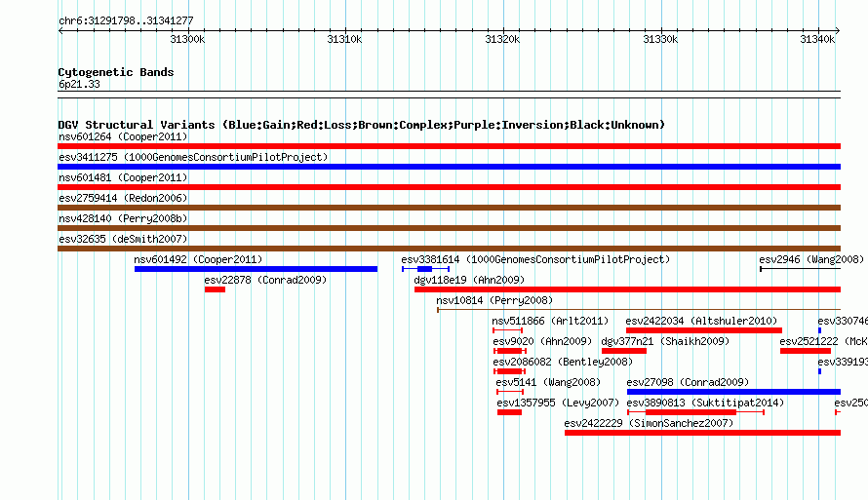Image resolution: width=868 pixels, height=500 pixels.
Task: Click the 31320k ruler tick label
Action: tap(502, 39)
